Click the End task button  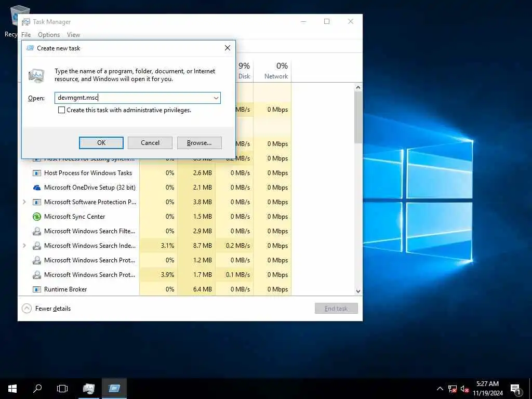click(336, 309)
